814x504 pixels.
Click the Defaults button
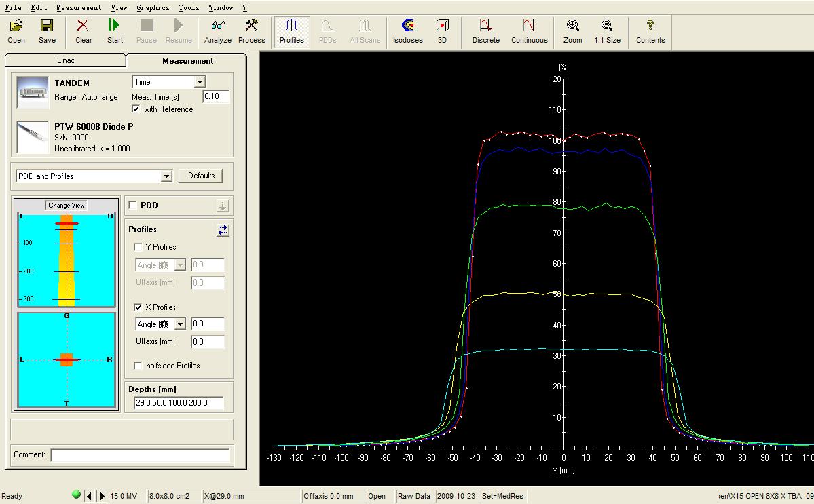201,176
